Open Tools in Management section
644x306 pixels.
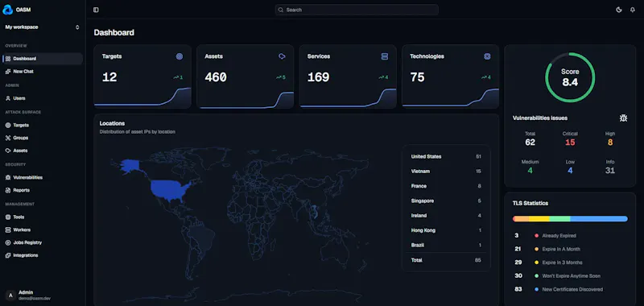[x=43, y=217]
